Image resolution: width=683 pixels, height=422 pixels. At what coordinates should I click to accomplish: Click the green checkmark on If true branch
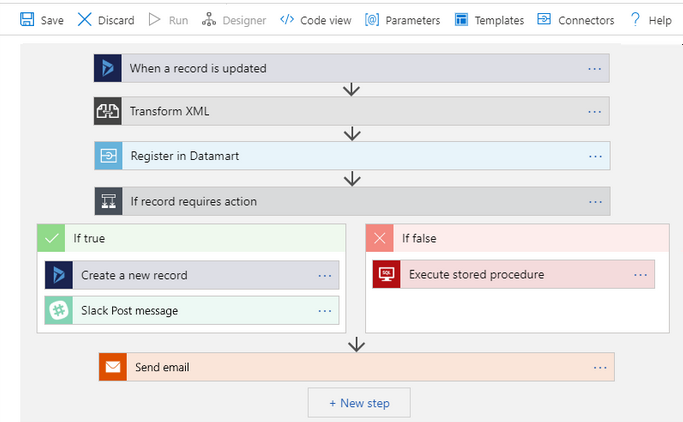click(x=51, y=238)
